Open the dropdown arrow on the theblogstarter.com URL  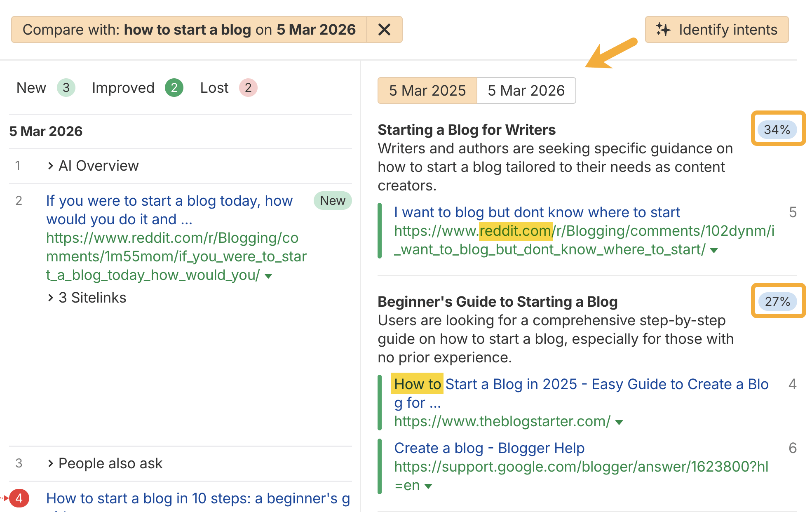618,422
